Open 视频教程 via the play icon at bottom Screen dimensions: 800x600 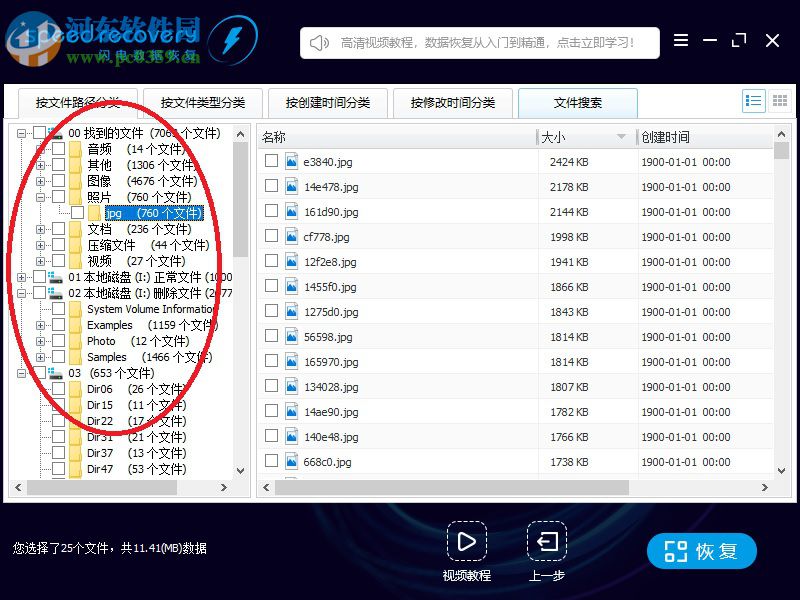tap(467, 542)
